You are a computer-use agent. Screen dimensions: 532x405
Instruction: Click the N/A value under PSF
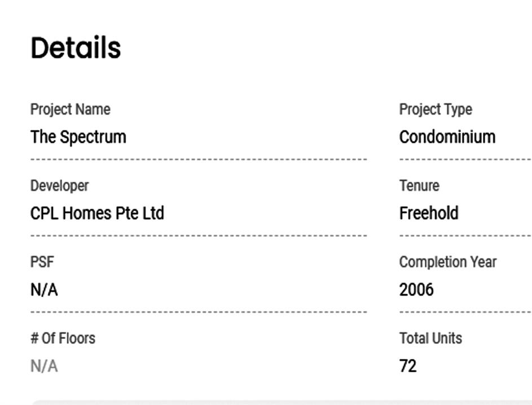pos(44,290)
